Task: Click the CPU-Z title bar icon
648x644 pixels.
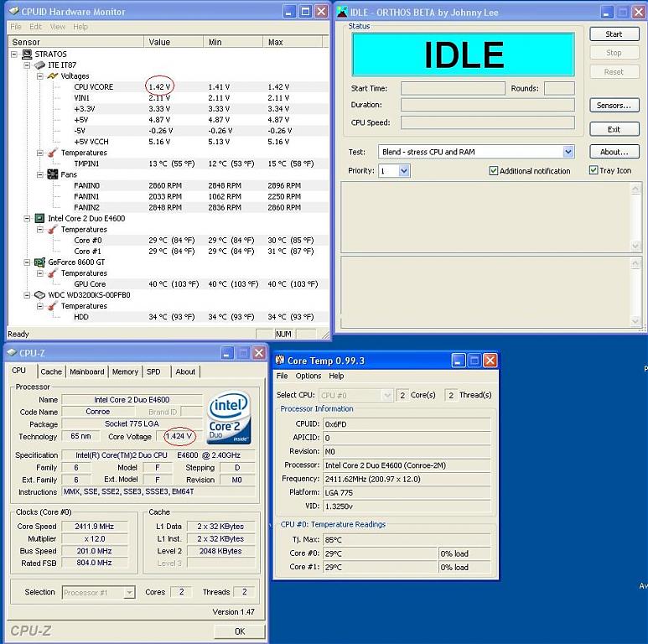Action: point(12,352)
